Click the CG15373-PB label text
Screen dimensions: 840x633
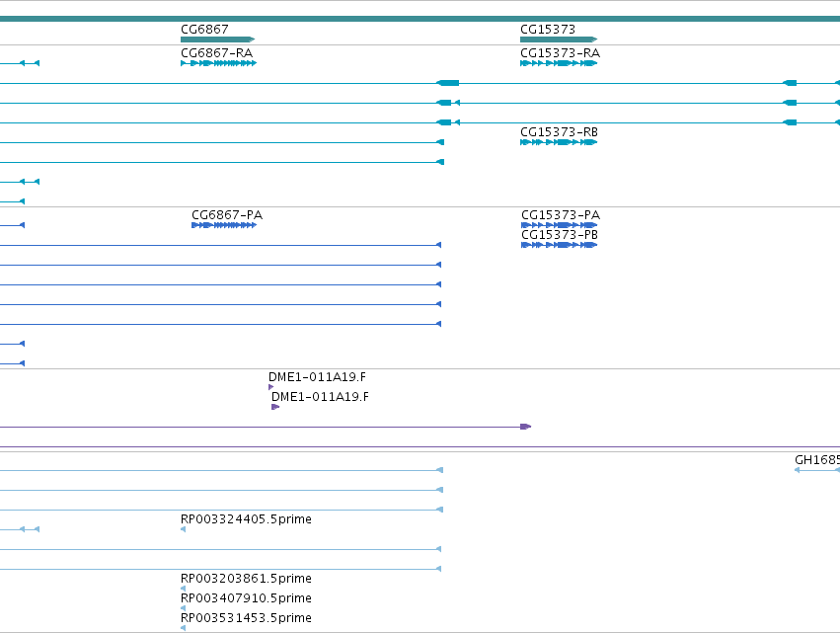[560, 235]
